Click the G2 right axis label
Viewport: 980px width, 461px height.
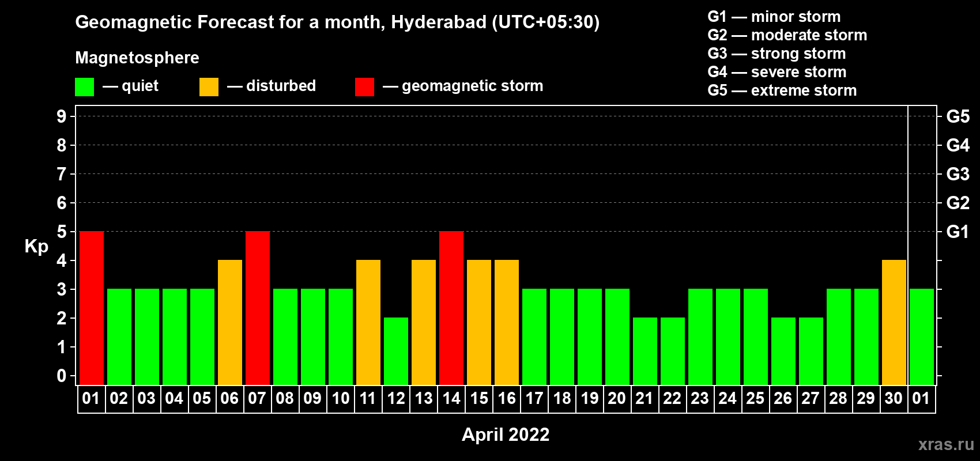[x=958, y=203]
